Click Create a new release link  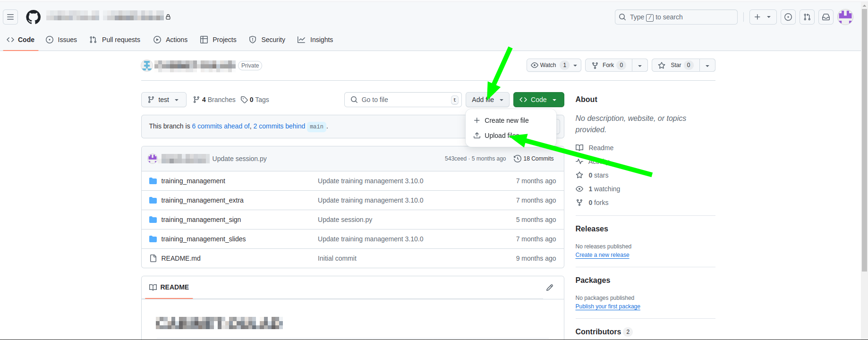pos(602,255)
